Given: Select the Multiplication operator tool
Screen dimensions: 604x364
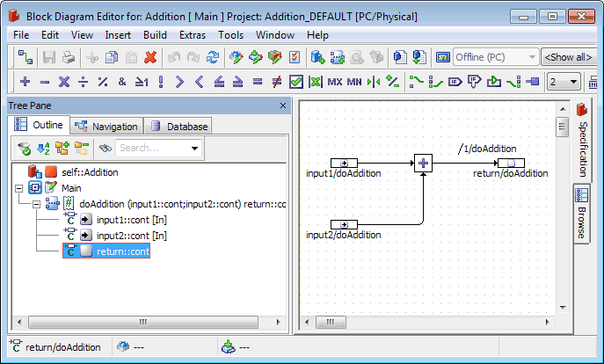Looking at the screenshot, I should point(64,82).
